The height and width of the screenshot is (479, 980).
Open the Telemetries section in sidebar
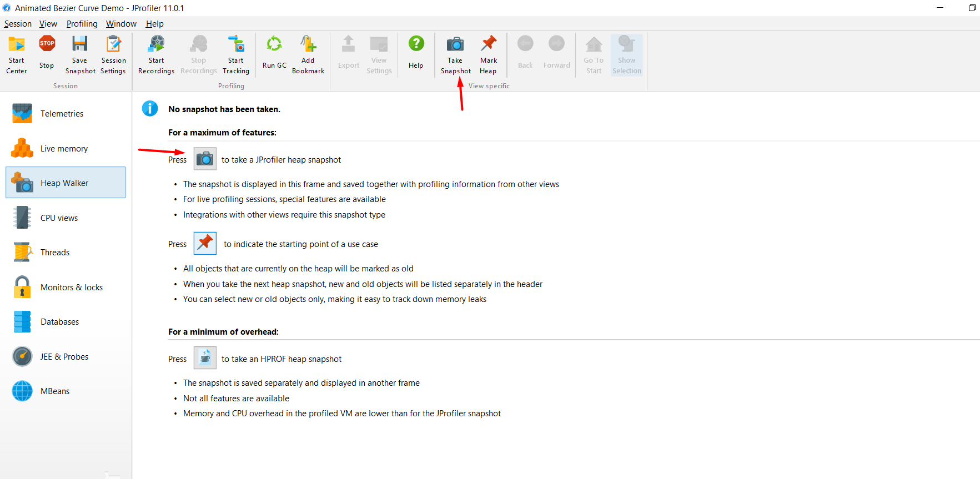pyautogui.click(x=66, y=114)
